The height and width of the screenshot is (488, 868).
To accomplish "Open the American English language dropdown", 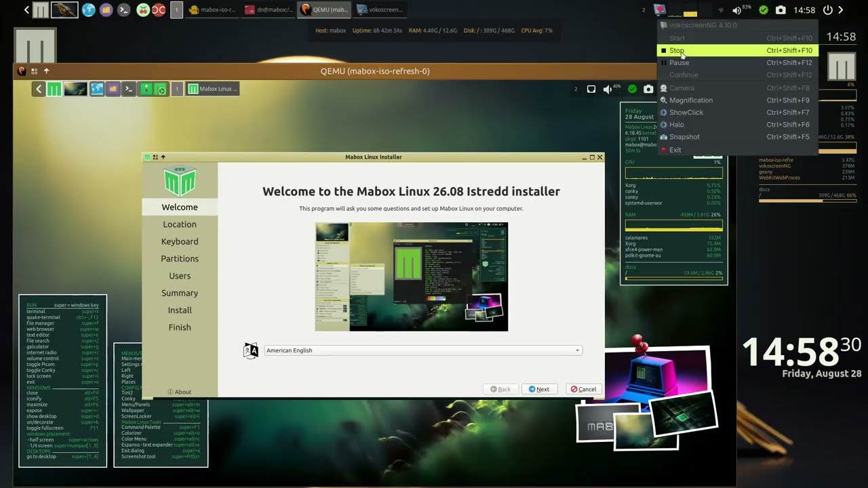I will click(x=423, y=350).
